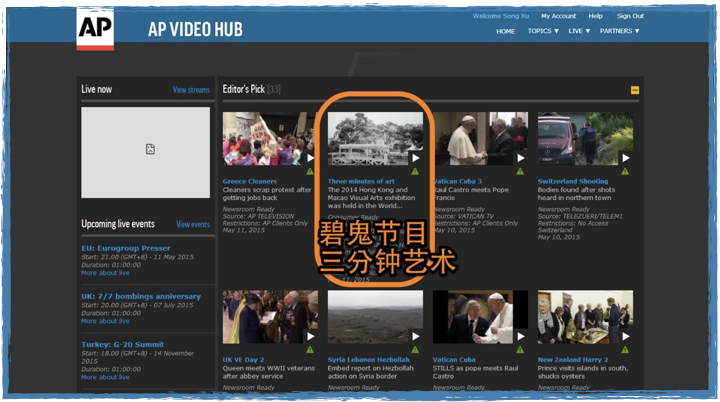
Task: Click warning icon under New Zealand Harry 2 thumbnail
Action: 625,350
